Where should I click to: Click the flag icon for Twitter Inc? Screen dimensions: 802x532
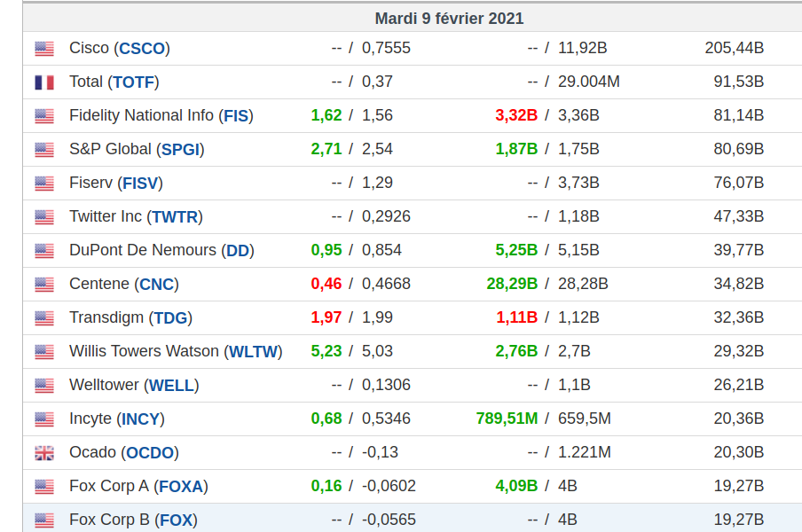click(x=44, y=217)
